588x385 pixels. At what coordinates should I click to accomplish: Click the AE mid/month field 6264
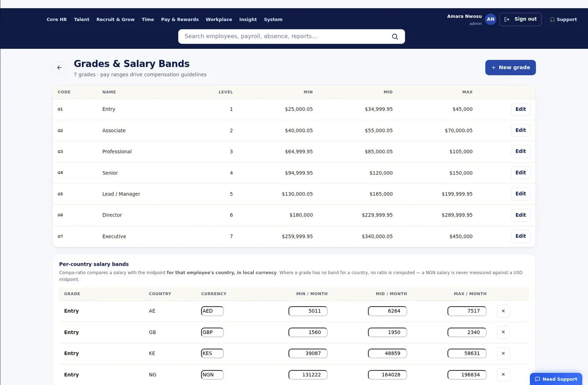[x=387, y=311]
